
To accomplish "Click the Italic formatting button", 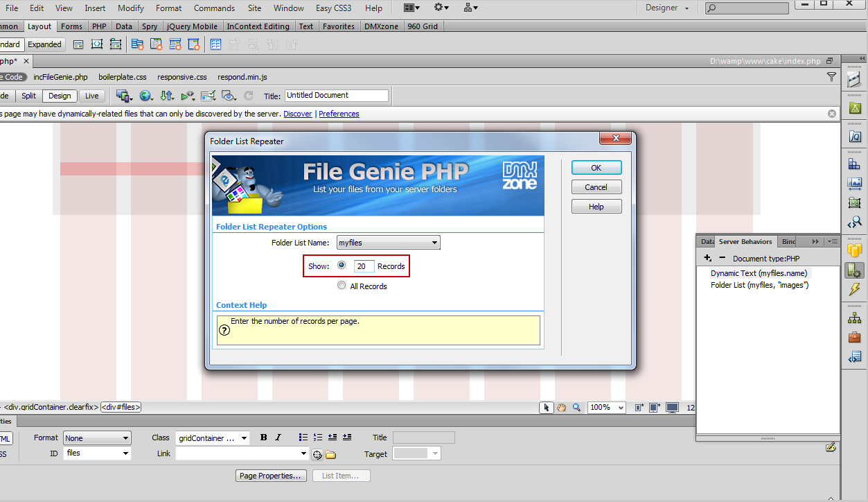I will coord(278,438).
